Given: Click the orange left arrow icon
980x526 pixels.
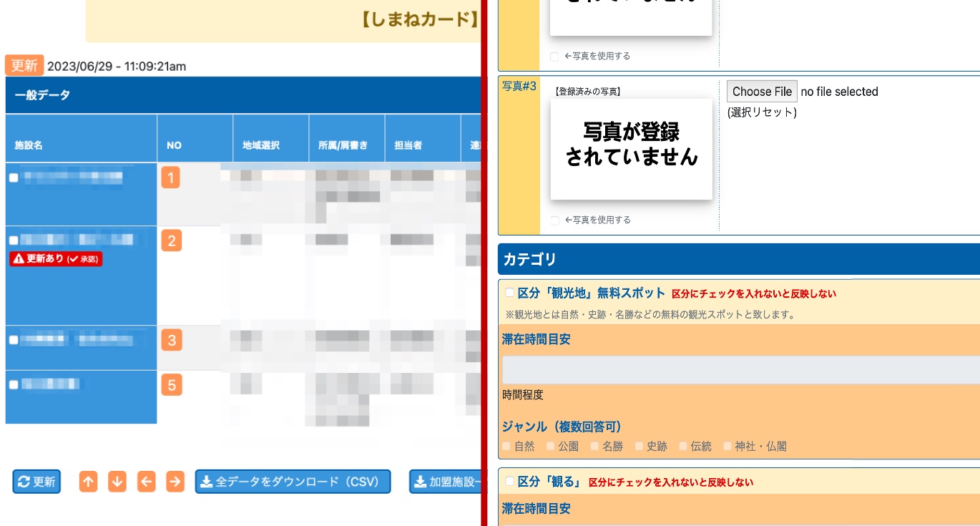Looking at the screenshot, I should click(x=146, y=482).
